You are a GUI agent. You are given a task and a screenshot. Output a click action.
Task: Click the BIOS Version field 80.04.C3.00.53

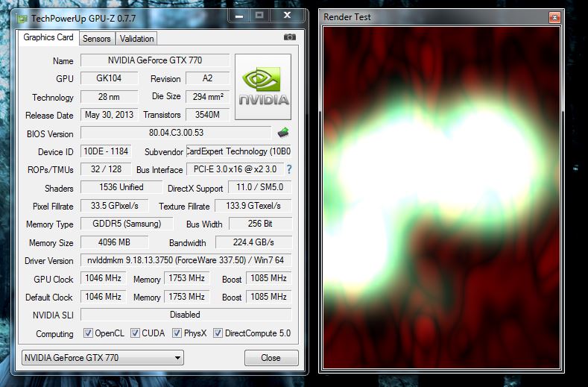[x=176, y=133]
